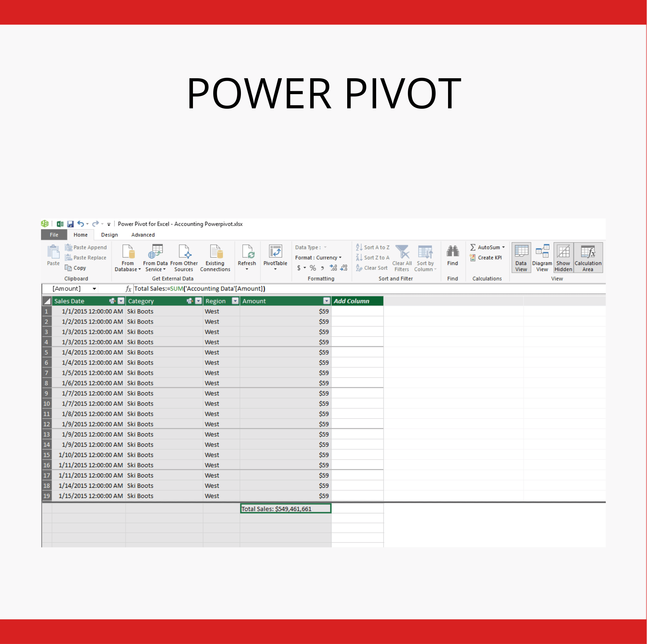Select the Home tab
This screenshot has height=644, width=647.
[80, 235]
